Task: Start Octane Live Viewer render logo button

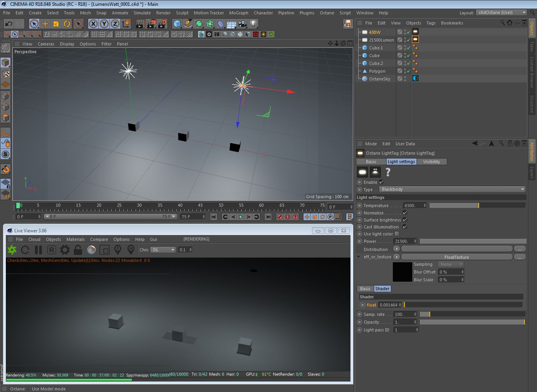Action: point(12,250)
